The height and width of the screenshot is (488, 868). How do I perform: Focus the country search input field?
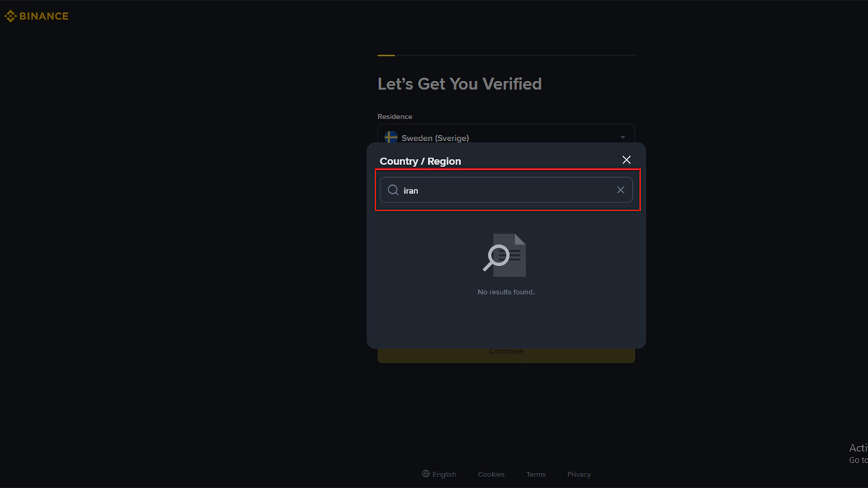[x=506, y=190]
